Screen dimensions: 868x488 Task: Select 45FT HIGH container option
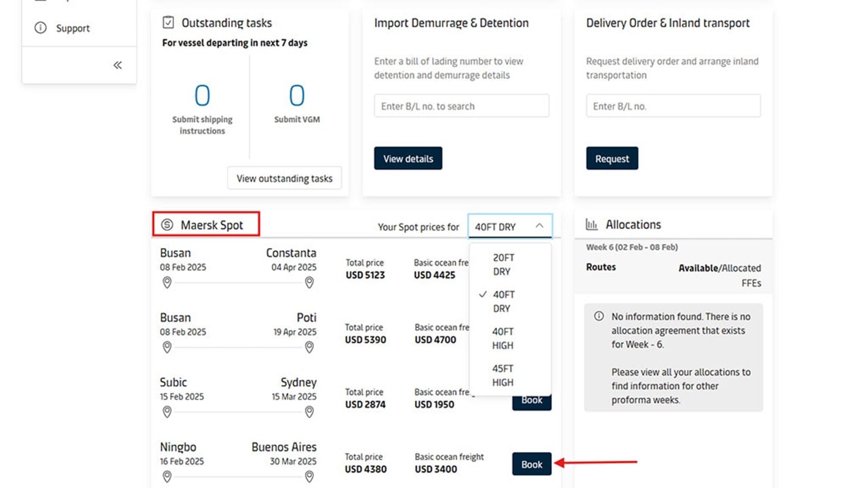click(x=502, y=375)
